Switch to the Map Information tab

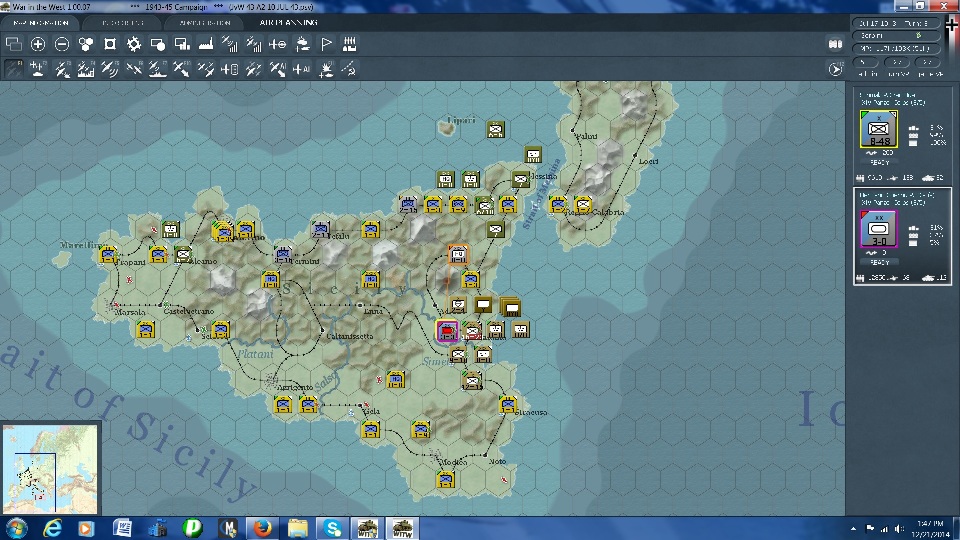40,23
